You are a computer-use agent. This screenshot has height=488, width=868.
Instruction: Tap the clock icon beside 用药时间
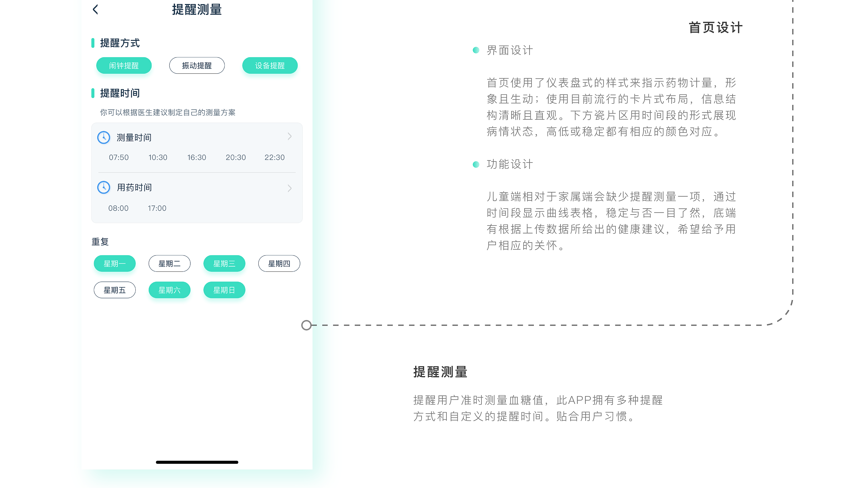point(104,187)
